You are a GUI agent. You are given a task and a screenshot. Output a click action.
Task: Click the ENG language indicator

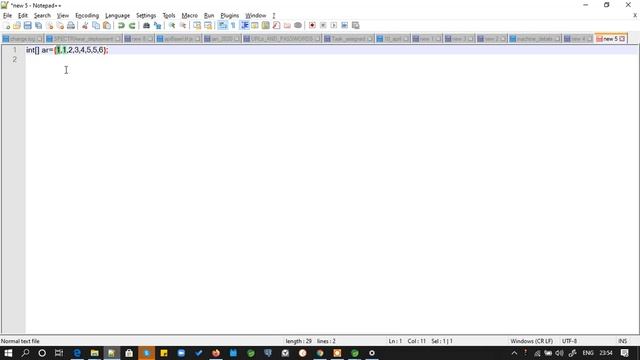pos(588,353)
